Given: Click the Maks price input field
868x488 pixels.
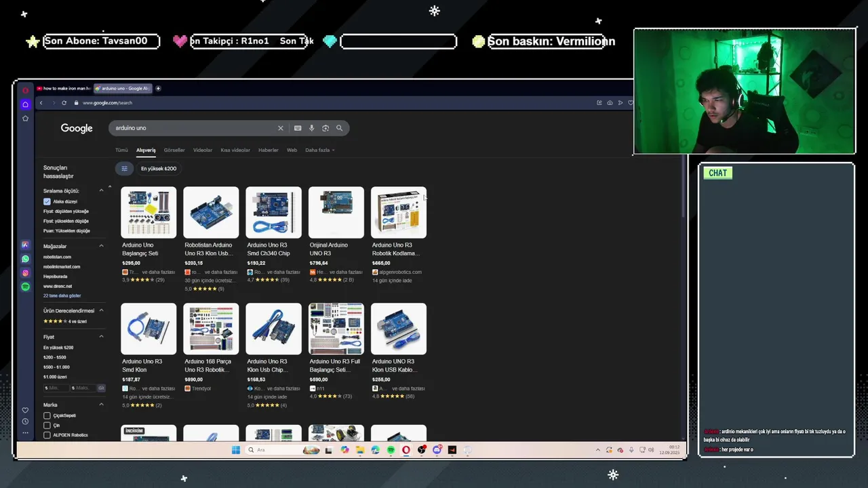Looking at the screenshot, I should pos(83,388).
